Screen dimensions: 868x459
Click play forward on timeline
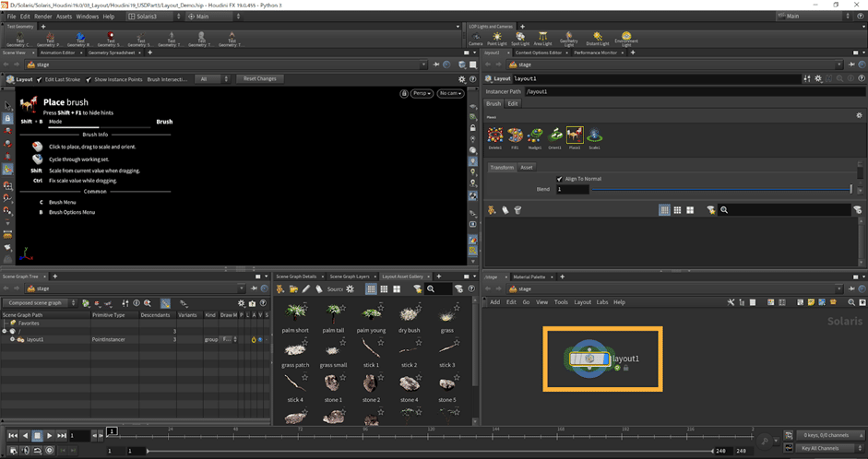[49, 436]
